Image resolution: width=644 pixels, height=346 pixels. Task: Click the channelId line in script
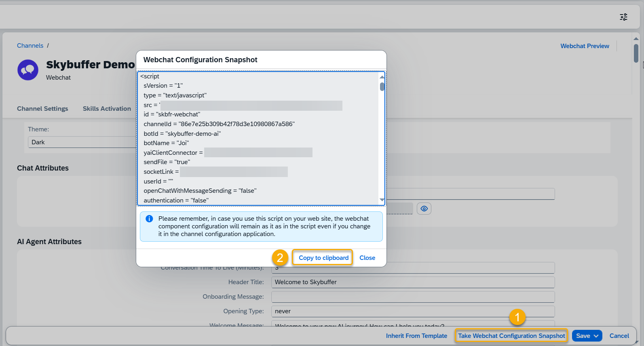(x=219, y=124)
